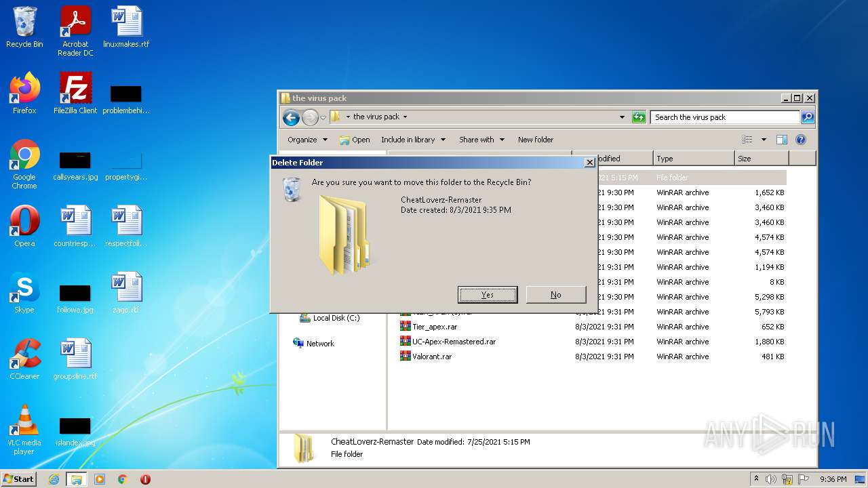Screen dimensions: 868x488
Task: Expand the virus pack breadcrumb arrow
Action: 405,117
